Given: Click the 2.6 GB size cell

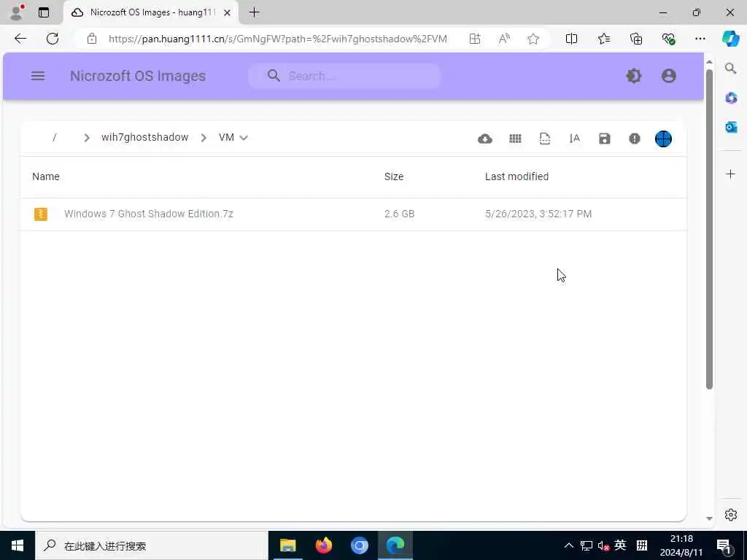Looking at the screenshot, I should (x=399, y=214).
